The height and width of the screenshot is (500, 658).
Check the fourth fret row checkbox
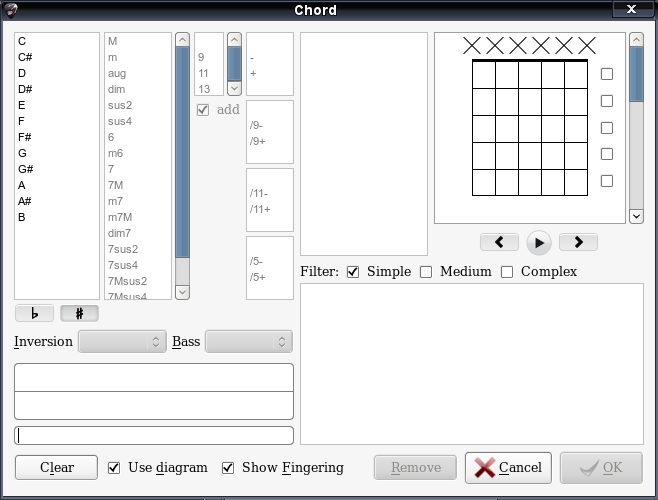(607, 154)
